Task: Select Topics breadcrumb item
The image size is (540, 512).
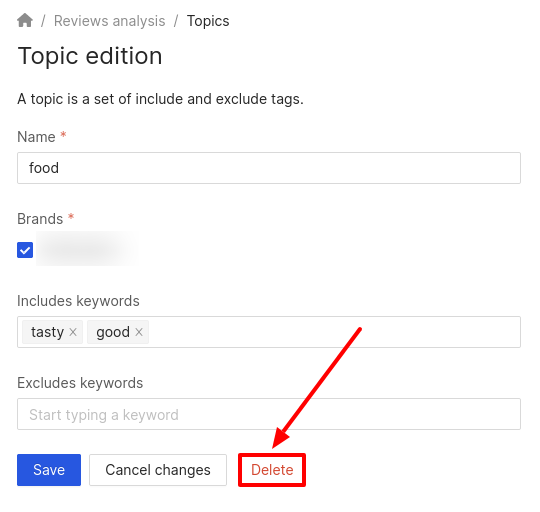Action: coord(208,21)
